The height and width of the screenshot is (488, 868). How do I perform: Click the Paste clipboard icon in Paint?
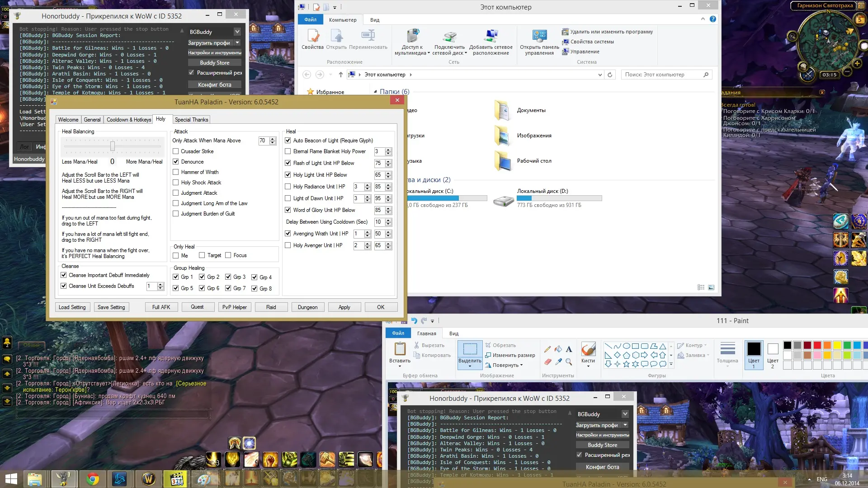[x=400, y=349]
